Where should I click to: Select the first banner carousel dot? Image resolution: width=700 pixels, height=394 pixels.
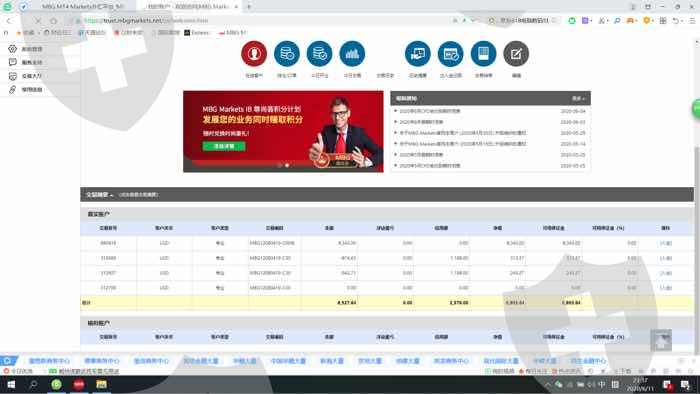[280, 165]
